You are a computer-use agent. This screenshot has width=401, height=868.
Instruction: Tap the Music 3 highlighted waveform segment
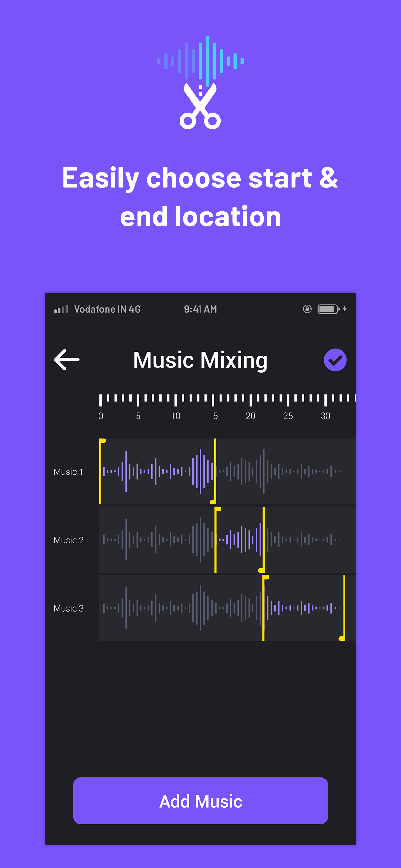tap(303, 608)
